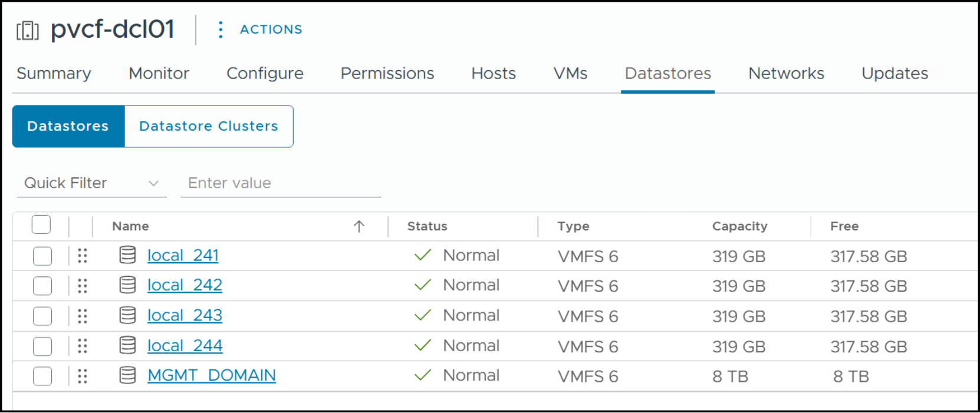Open the Summary tab

[x=54, y=74]
